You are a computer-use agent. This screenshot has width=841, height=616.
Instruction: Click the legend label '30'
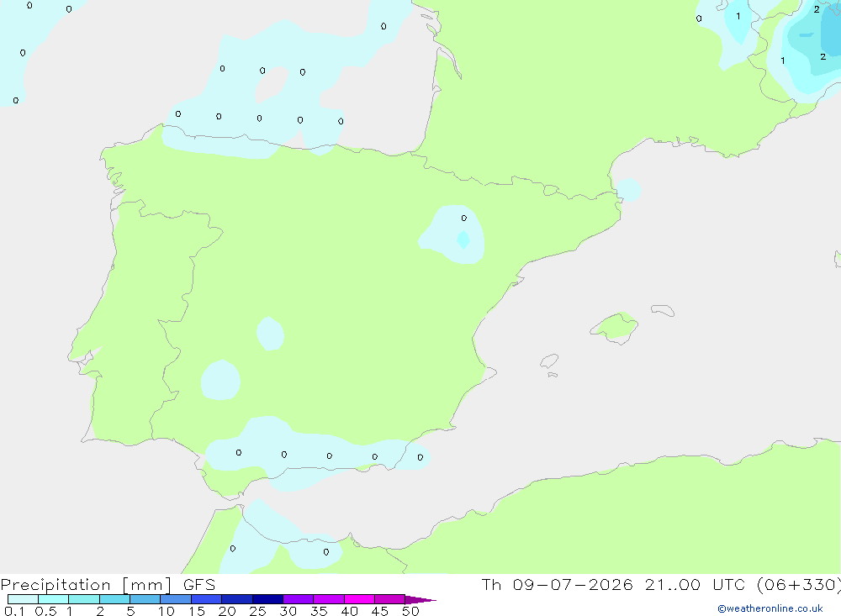pyautogui.click(x=288, y=611)
